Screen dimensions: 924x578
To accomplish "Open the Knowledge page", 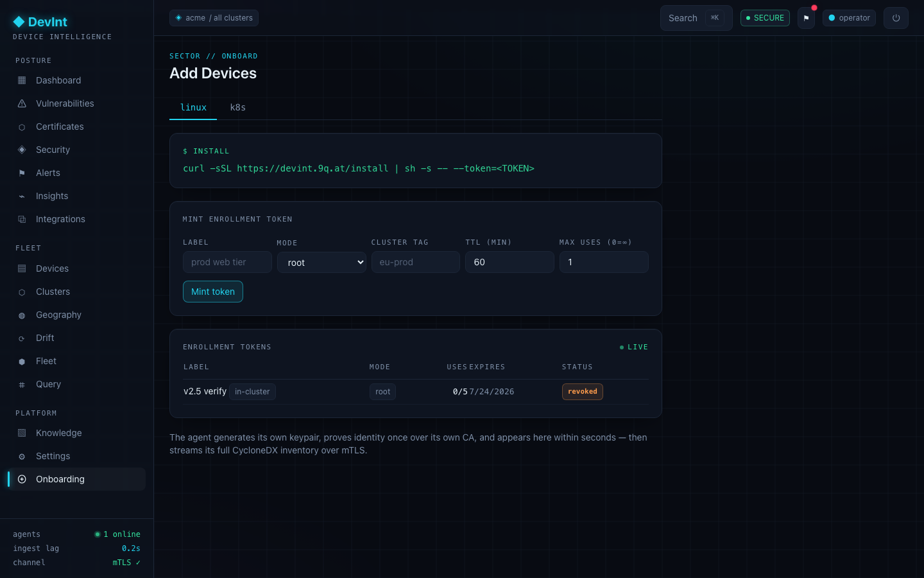I will click(76, 433).
